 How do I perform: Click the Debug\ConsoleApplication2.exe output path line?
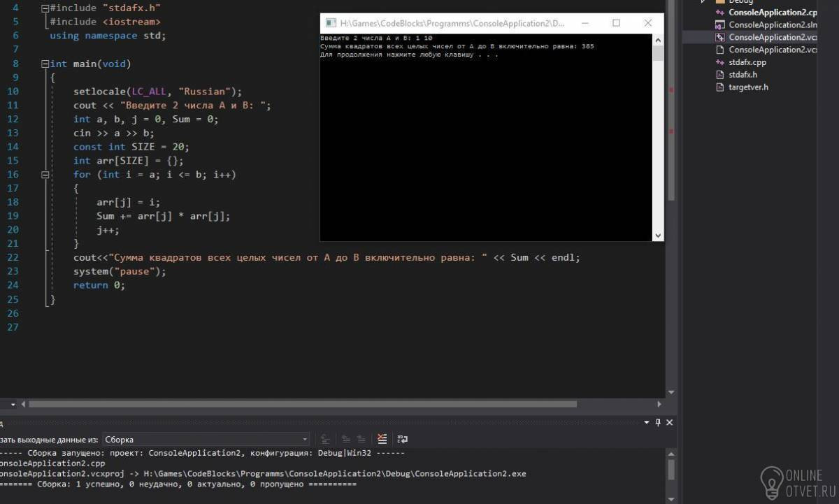263,473
